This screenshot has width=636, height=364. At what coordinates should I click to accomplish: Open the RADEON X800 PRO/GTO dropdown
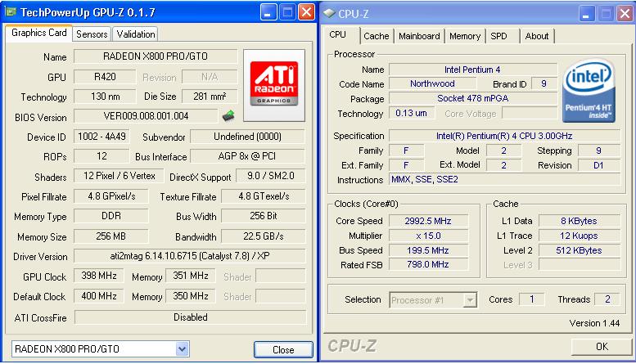tap(182, 349)
